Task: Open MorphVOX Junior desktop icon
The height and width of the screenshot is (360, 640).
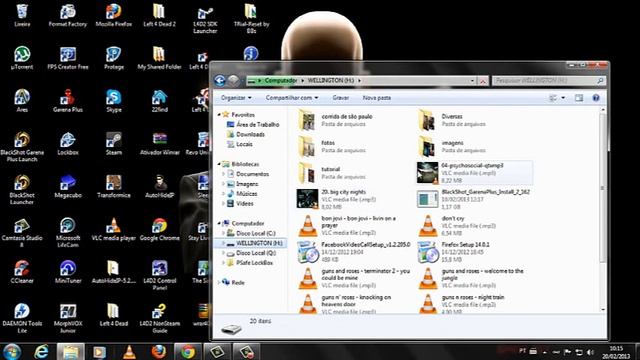Action: point(68,318)
